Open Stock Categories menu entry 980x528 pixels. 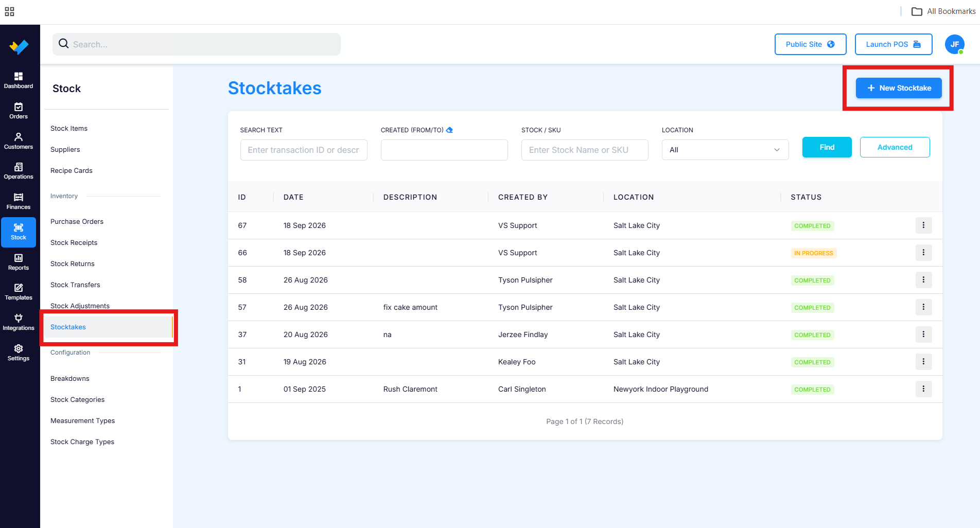[x=77, y=399]
